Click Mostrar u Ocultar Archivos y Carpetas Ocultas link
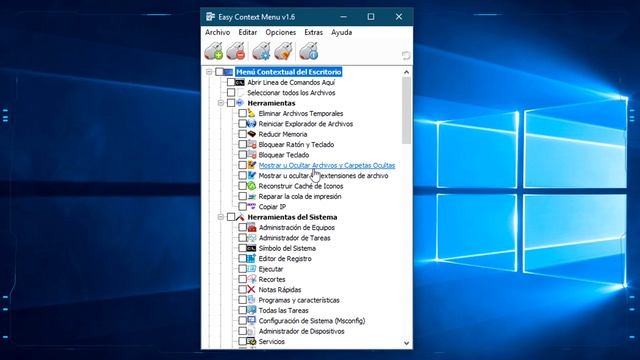 pyautogui.click(x=327, y=165)
